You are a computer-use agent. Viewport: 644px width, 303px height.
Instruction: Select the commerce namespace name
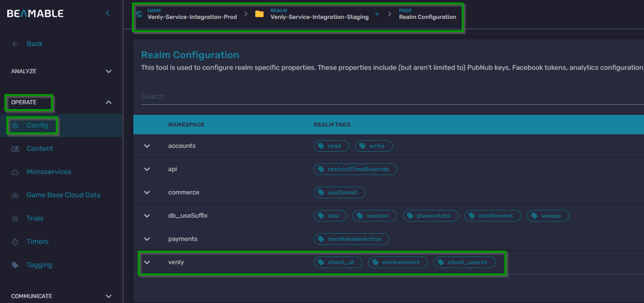coord(184,192)
